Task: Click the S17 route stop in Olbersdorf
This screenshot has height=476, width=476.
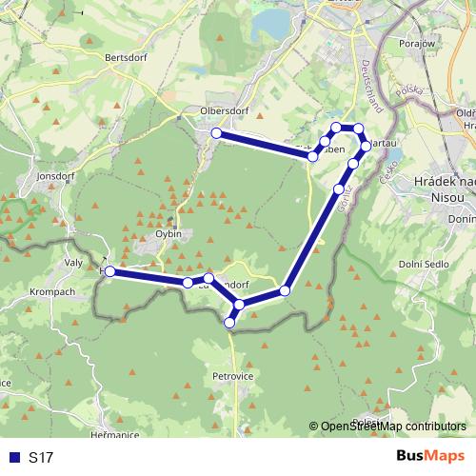Action: [216, 133]
